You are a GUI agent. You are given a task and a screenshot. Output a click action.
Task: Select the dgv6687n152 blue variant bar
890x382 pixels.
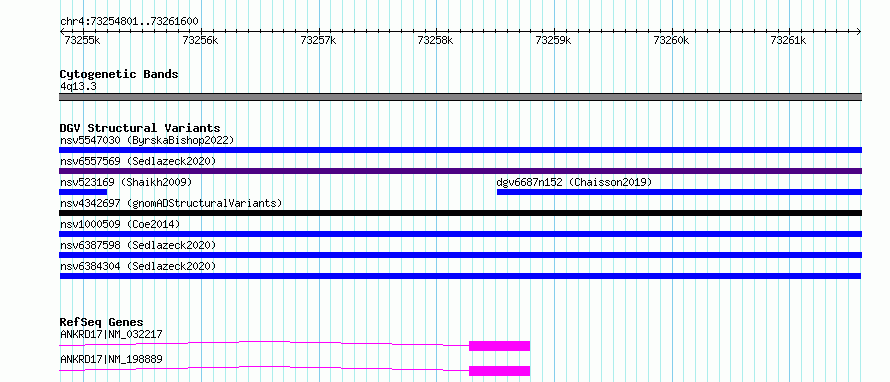tap(679, 192)
